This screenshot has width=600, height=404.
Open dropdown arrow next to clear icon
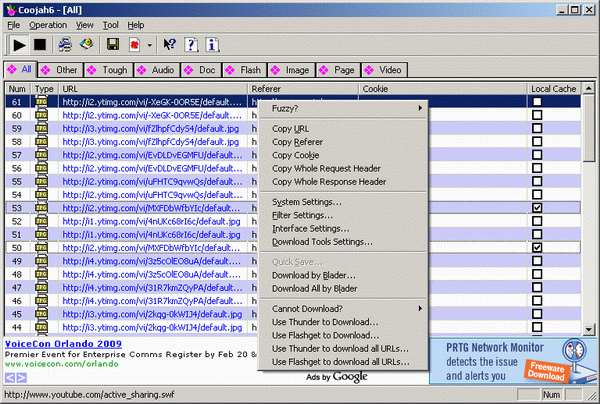coord(150,45)
